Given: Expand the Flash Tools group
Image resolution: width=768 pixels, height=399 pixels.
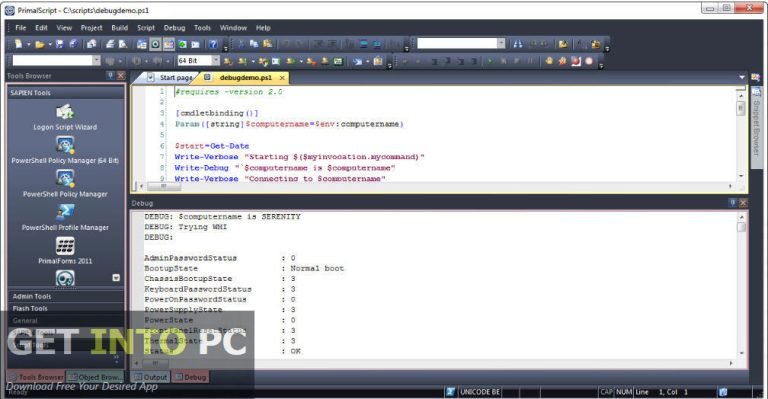Looking at the screenshot, I should [66, 308].
